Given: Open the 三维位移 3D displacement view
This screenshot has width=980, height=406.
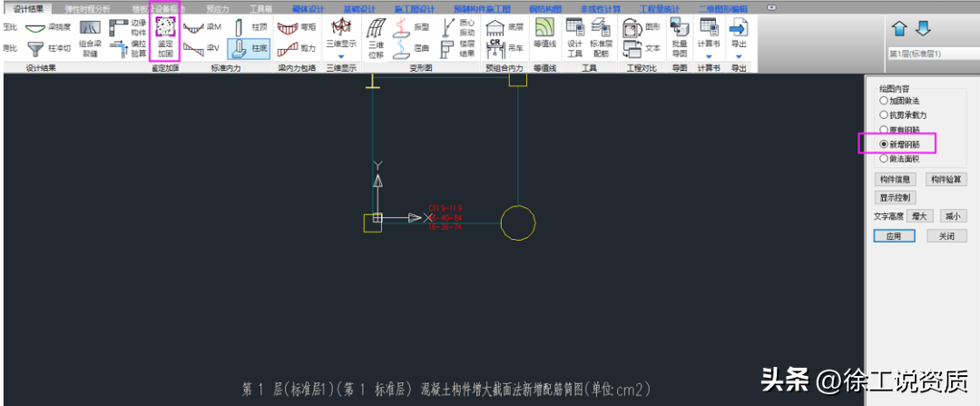Looking at the screenshot, I should [x=376, y=39].
